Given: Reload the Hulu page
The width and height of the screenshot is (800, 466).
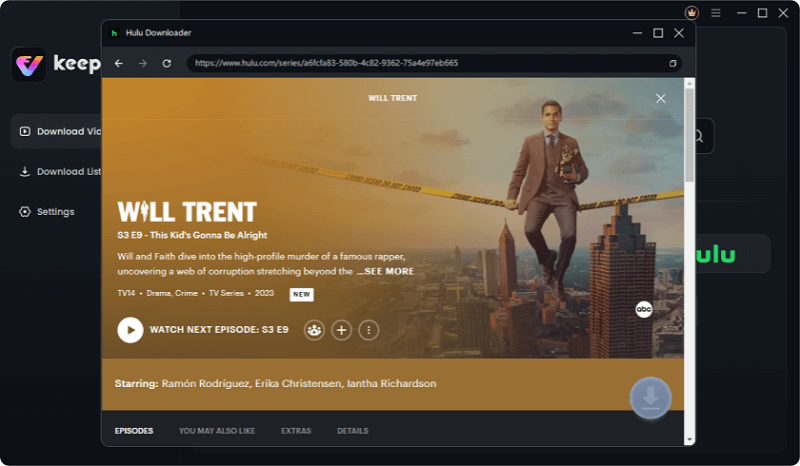Looking at the screenshot, I should coord(167,63).
